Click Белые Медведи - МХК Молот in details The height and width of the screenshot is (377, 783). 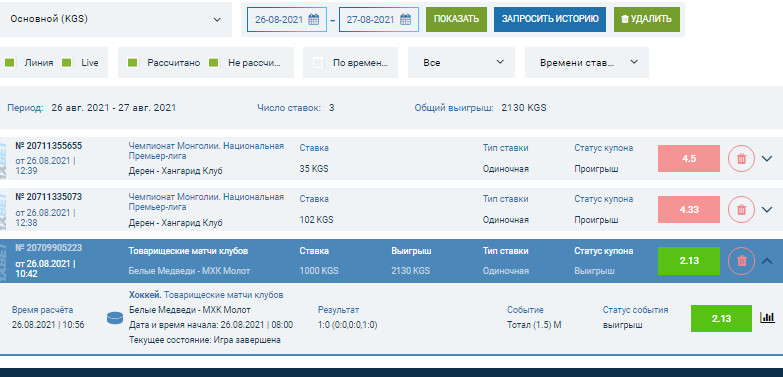[190, 310]
